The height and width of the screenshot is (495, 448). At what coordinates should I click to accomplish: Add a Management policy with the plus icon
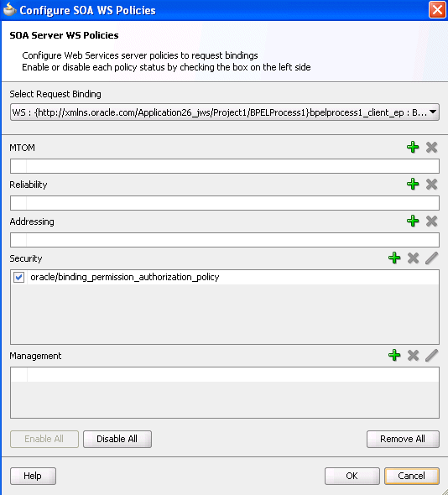pyautogui.click(x=394, y=355)
